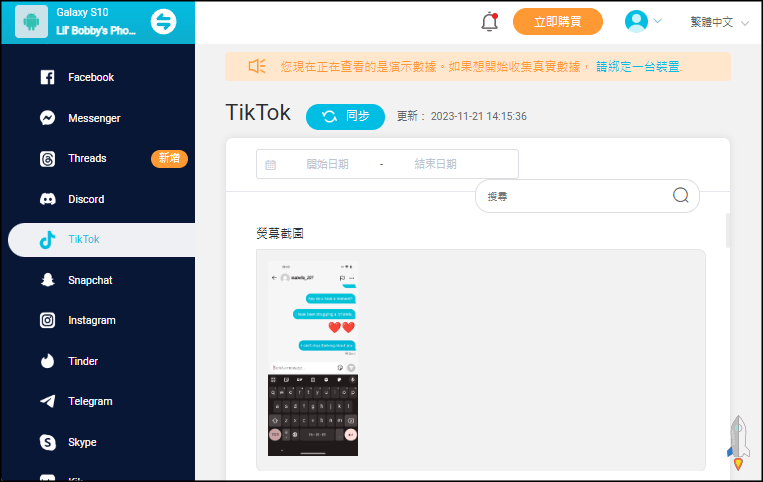Click the 熒幕截圖 section heading
This screenshot has height=482, width=763.
[x=280, y=234]
